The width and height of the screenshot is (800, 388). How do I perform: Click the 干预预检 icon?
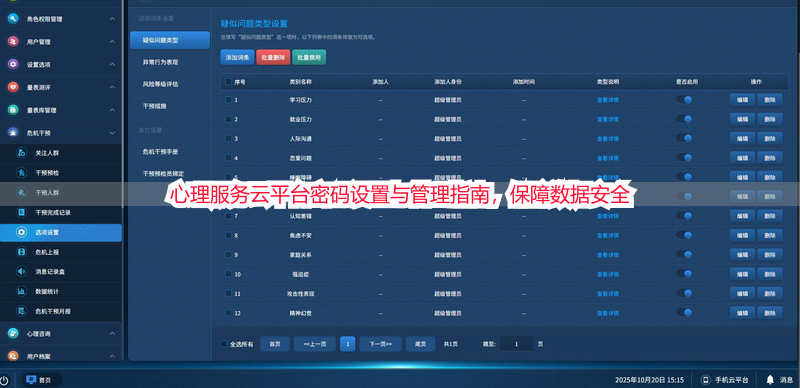coord(21,173)
